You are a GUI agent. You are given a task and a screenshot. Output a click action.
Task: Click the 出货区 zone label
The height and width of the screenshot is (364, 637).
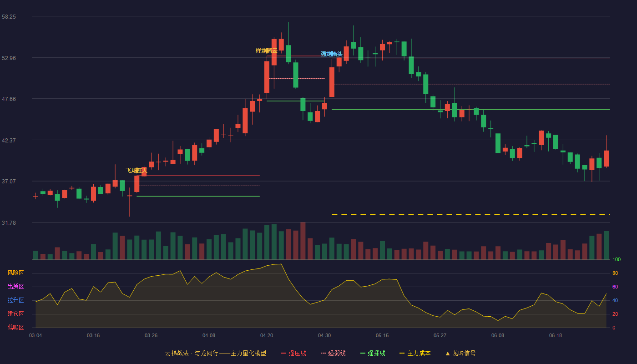tap(15, 287)
